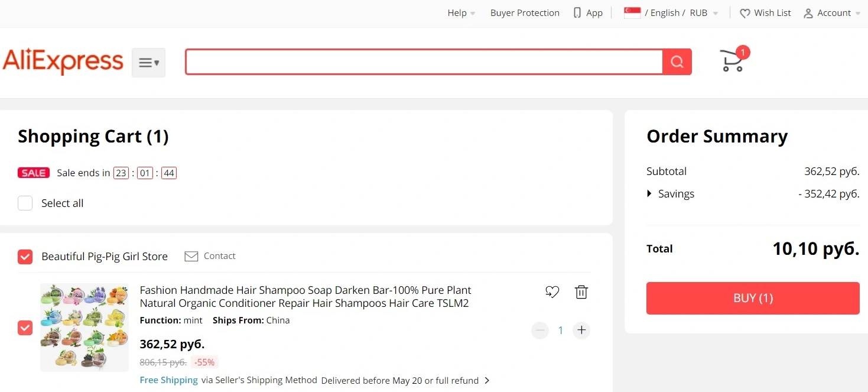Click Free Shipping text
This screenshot has width=868, height=392.
tap(168, 380)
